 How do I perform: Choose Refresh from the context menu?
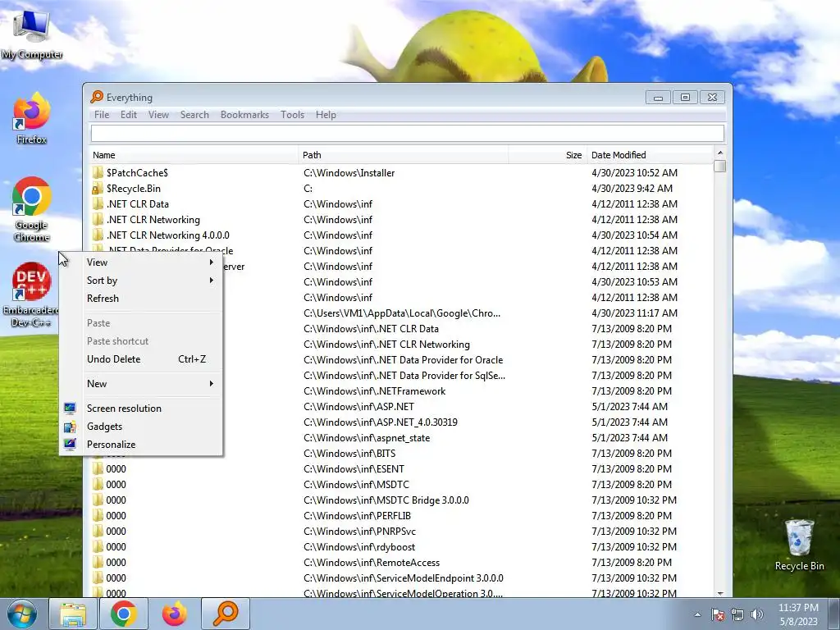click(x=141, y=299)
